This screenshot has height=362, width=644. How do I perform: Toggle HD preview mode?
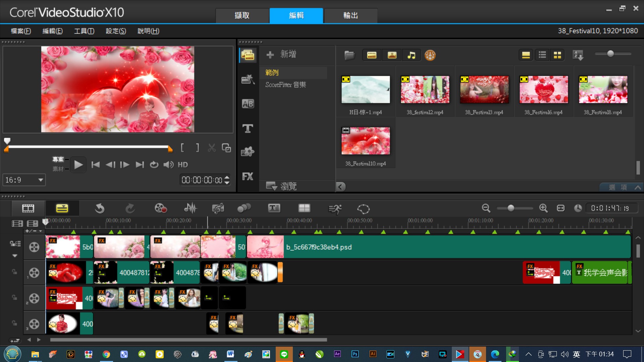coord(183,165)
